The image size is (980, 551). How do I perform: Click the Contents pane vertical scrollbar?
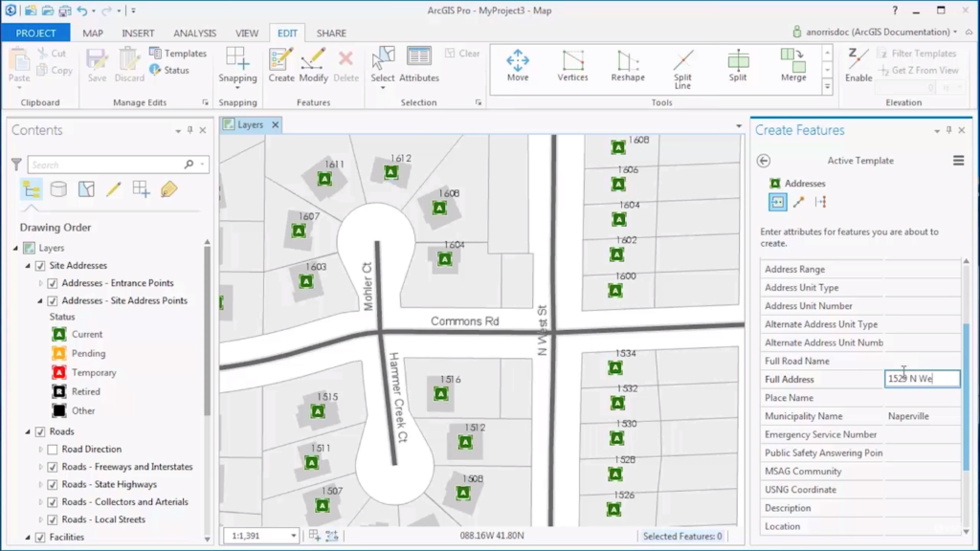click(x=207, y=331)
